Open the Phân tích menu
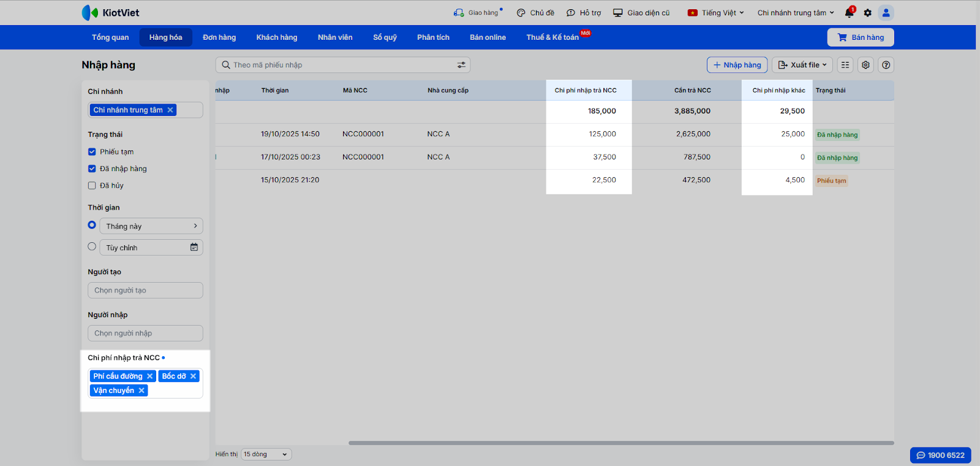This screenshot has width=980, height=466. coord(433,37)
